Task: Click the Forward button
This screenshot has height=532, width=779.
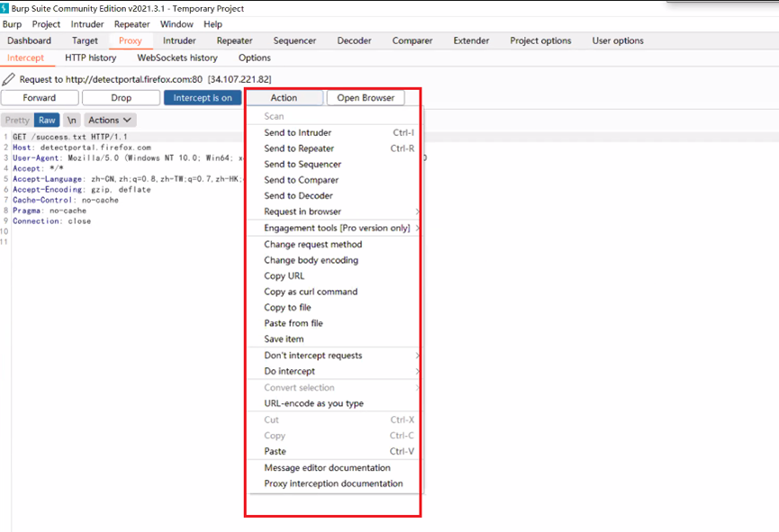Action: (x=40, y=98)
